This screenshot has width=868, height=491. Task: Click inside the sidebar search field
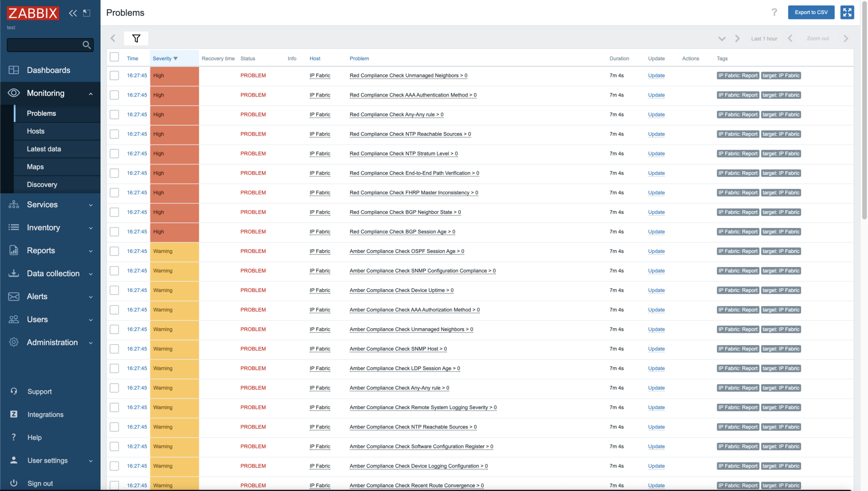pos(47,45)
